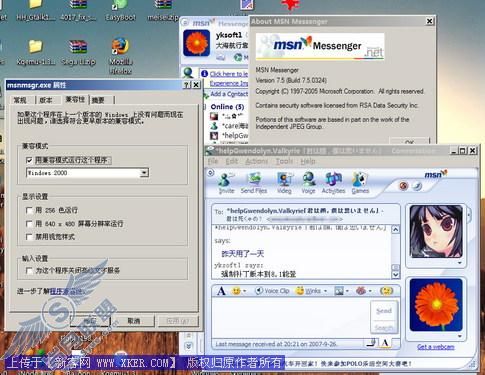Click the program compatibility help link
485x375 pixels.
(x=66, y=292)
